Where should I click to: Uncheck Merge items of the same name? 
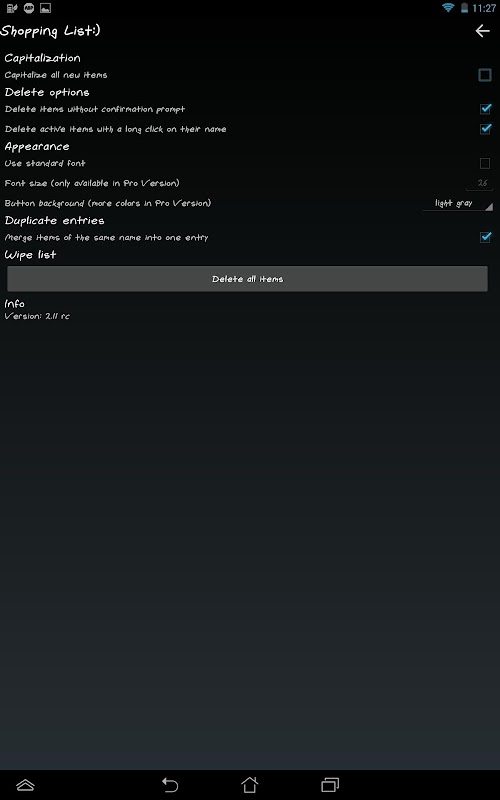click(x=485, y=237)
